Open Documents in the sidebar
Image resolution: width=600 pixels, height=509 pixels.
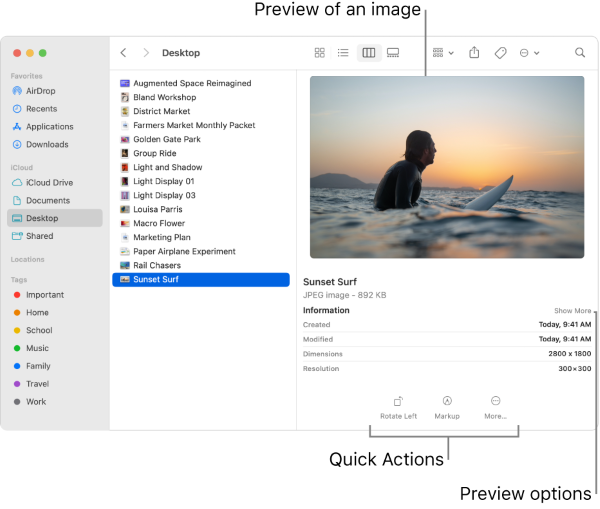coord(41,201)
